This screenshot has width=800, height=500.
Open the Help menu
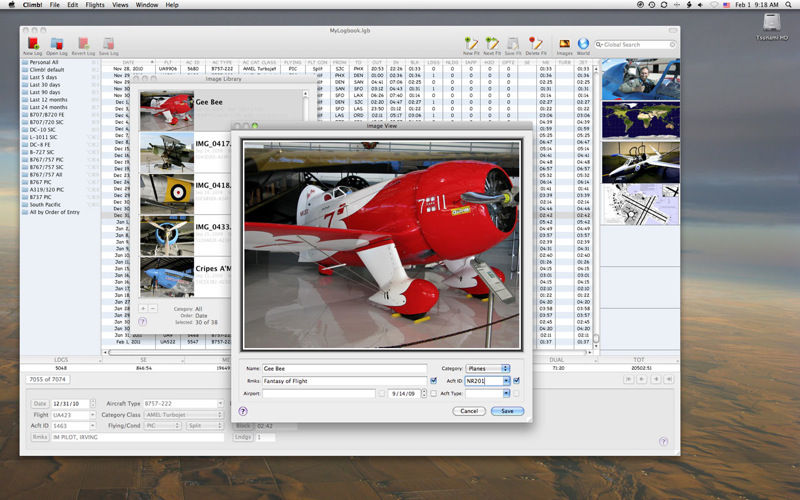[172, 5]
